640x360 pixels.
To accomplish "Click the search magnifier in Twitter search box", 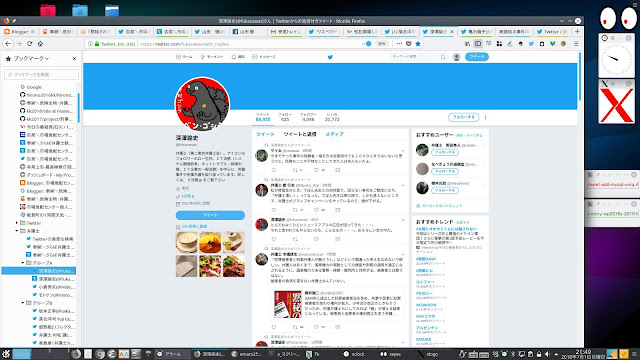I will 443,57.
